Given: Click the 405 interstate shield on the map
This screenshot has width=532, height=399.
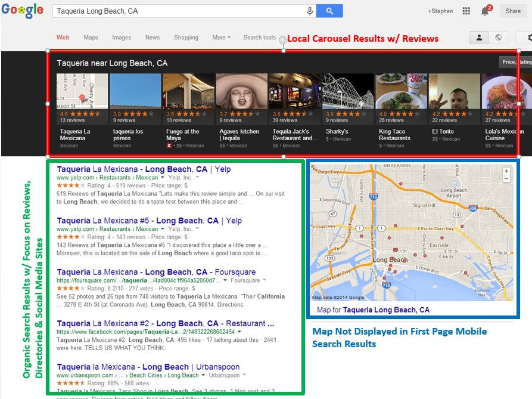Looking at the screenshot, I should [473, 208].
